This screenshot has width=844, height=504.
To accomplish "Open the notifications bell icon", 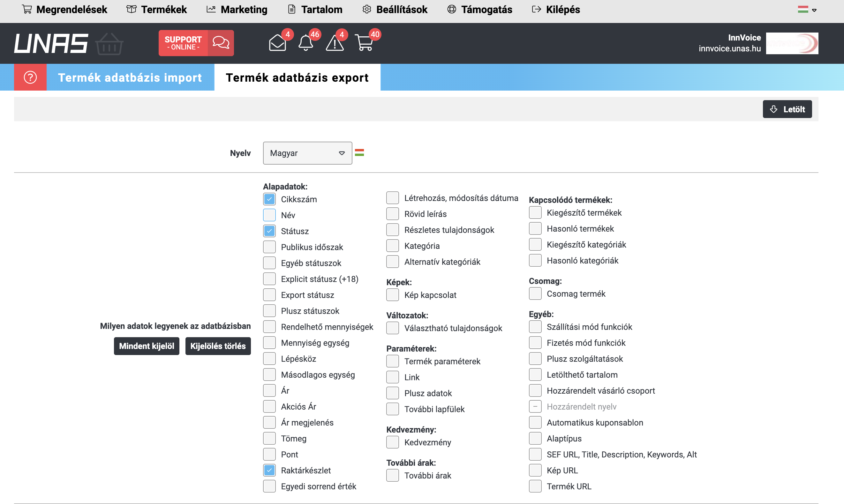I will click(305, 43).
